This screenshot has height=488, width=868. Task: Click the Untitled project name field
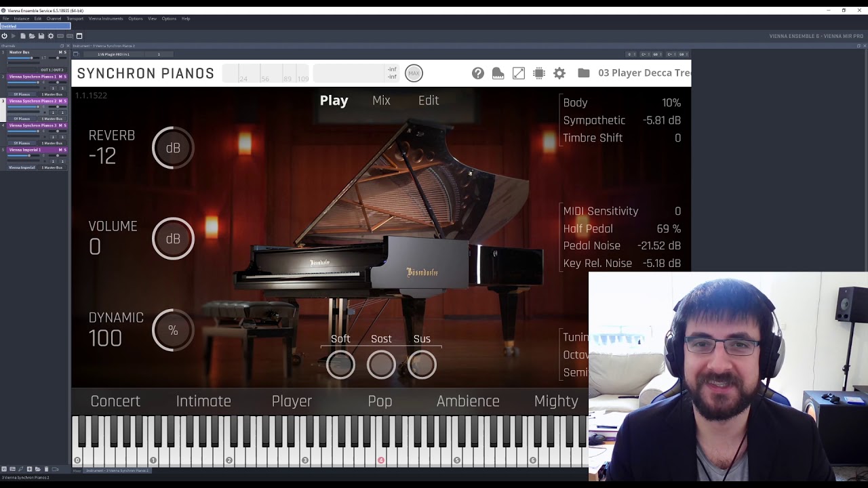(x=35, y=26)
